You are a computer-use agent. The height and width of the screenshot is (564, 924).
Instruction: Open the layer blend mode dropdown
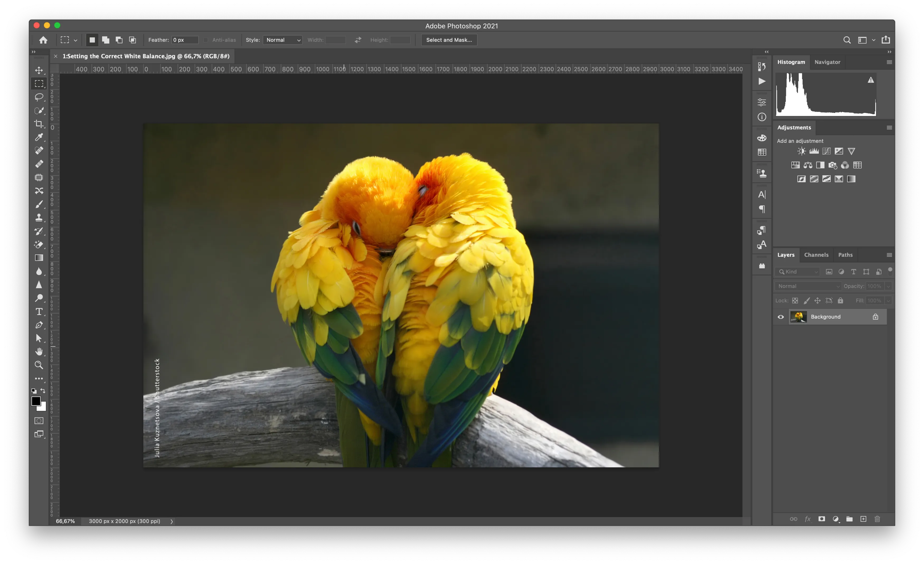pyautogui.click(x=808, y=286)
